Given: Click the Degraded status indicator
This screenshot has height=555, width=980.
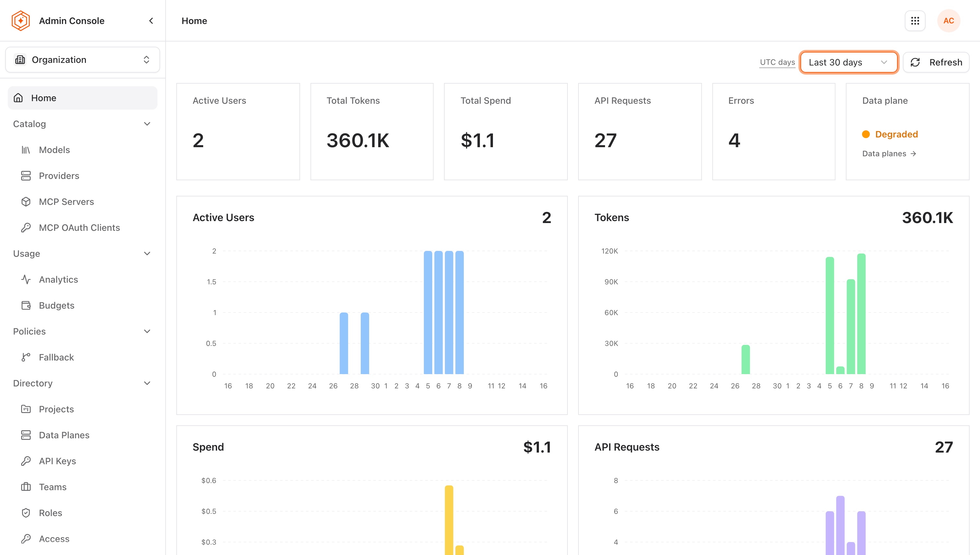Looking at the screenshot, I should pos(890,134).
